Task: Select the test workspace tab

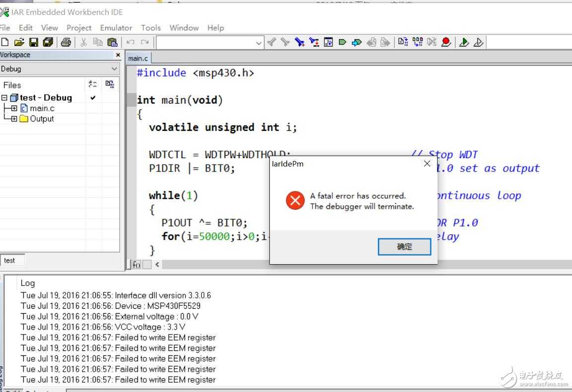Action: tap(12, 261)
